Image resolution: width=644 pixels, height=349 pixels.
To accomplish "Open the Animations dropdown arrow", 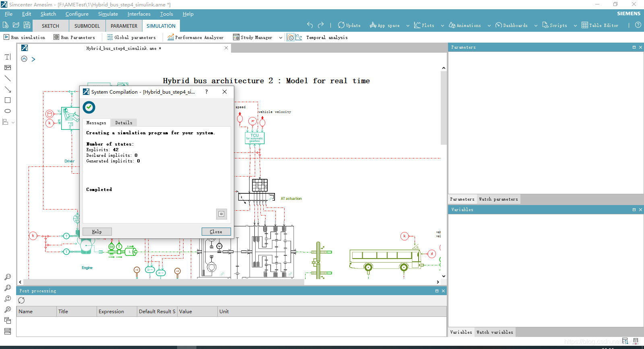I will pyautogui.click(x=489, y=25).
